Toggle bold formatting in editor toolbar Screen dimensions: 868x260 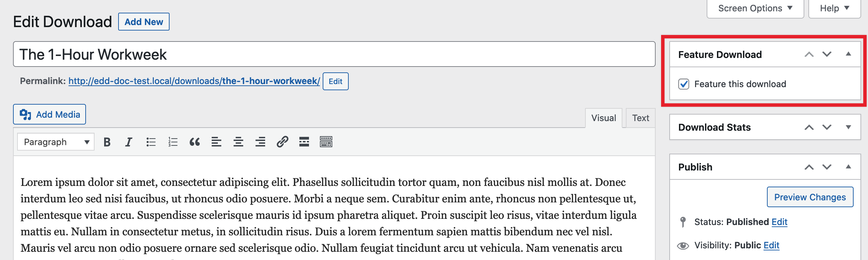pos(107,142)
